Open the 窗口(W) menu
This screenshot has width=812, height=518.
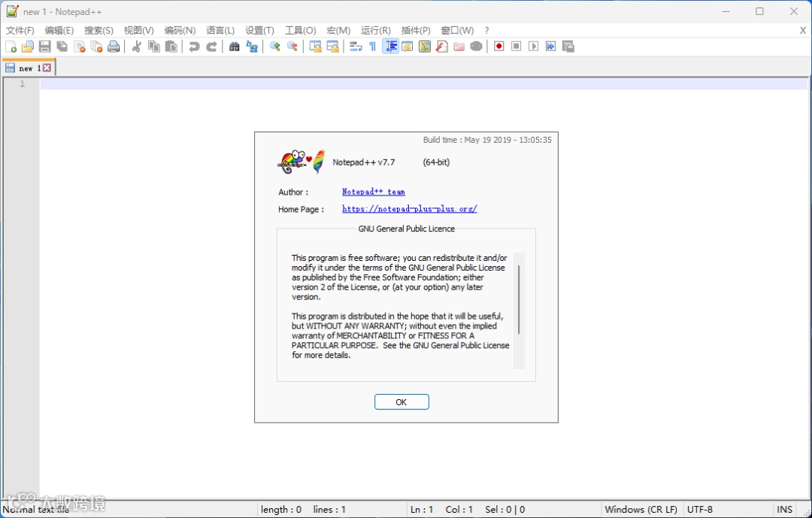click(457, 31)
